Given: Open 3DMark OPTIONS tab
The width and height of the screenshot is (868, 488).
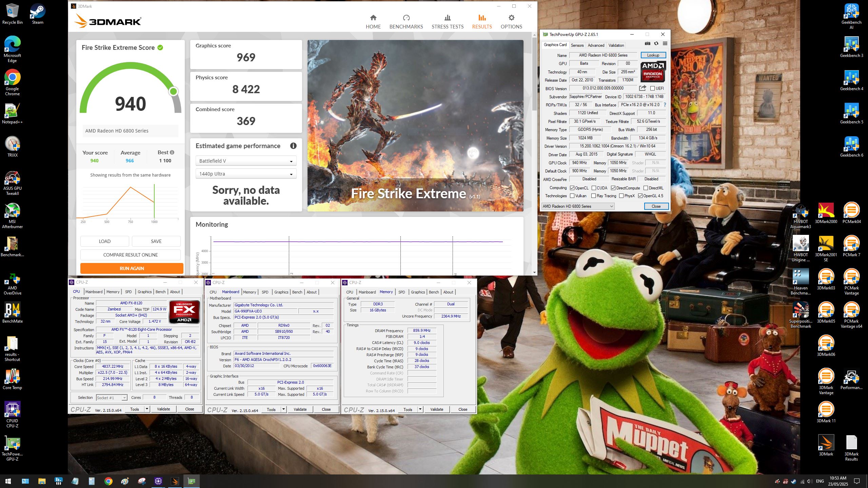Looking at the screenshot, I should (511, 22).
